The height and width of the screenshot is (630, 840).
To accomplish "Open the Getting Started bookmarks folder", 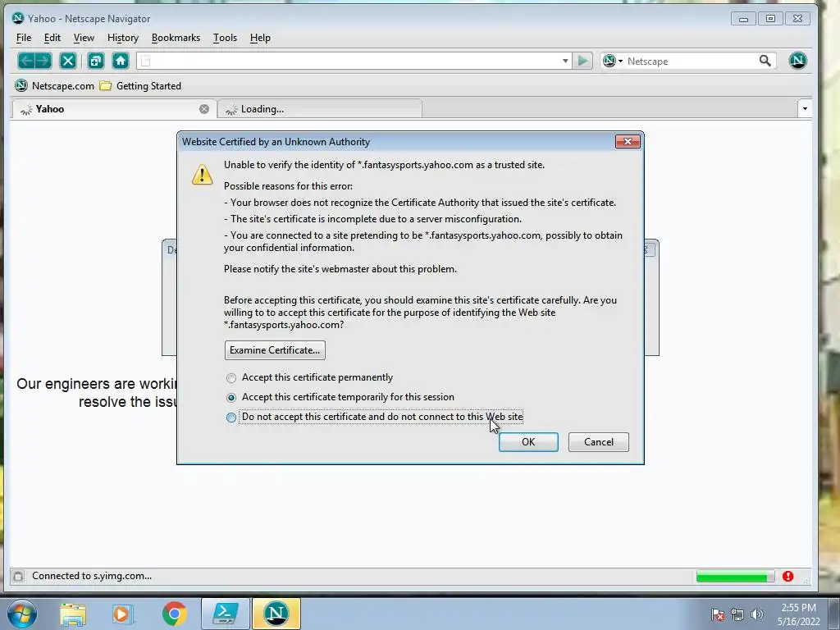I will [x=141, y=85].
